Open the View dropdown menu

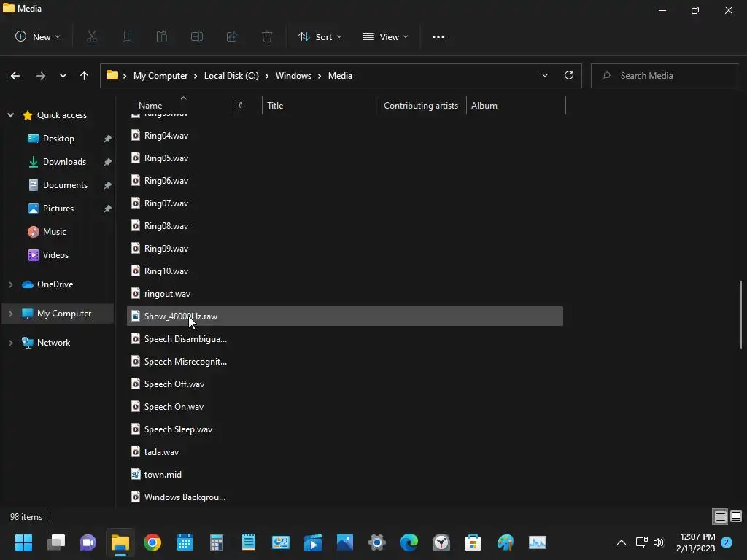385,36
